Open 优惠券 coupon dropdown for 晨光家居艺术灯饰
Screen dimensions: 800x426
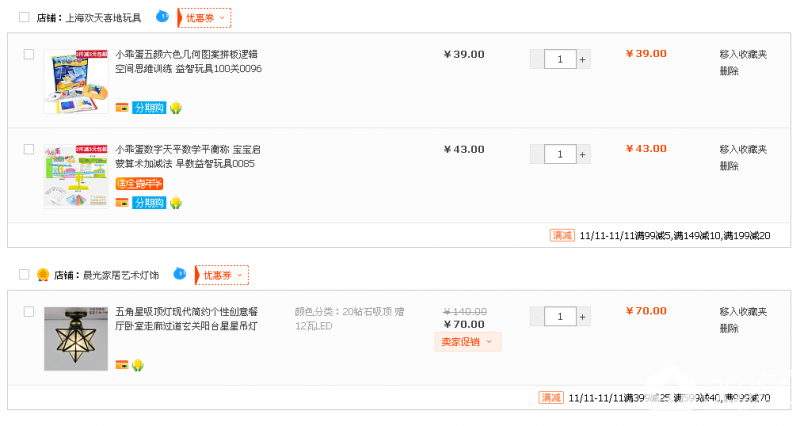click(x=224, y=274)
